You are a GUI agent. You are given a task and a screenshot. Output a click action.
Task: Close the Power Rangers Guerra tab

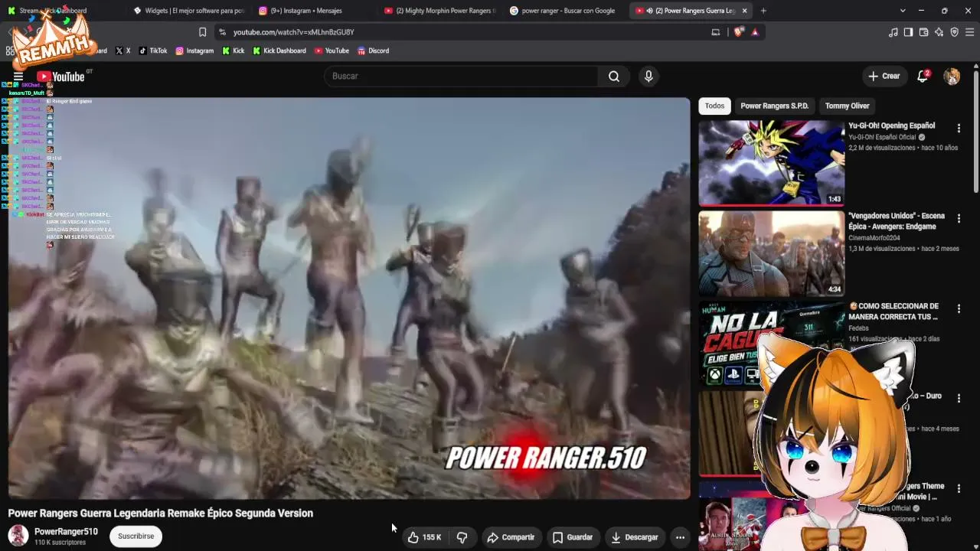[744, 11]
